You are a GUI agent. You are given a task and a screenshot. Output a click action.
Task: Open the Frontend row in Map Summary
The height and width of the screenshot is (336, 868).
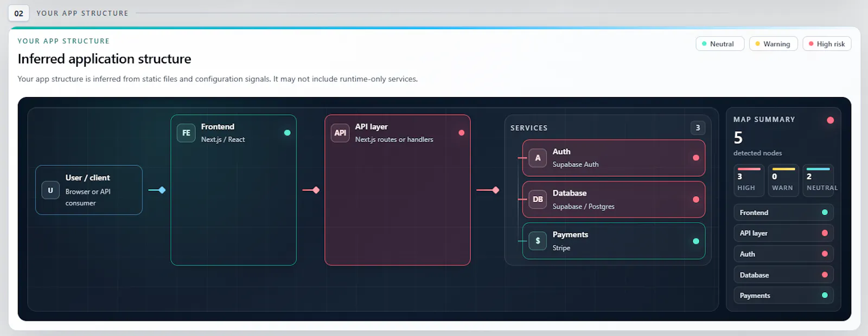click(783, 212)
